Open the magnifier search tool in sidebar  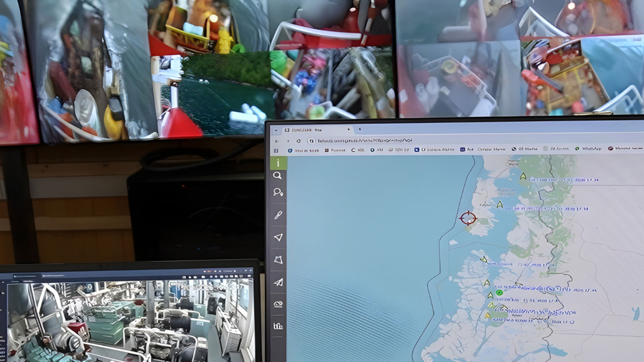(x=277, y=175)
